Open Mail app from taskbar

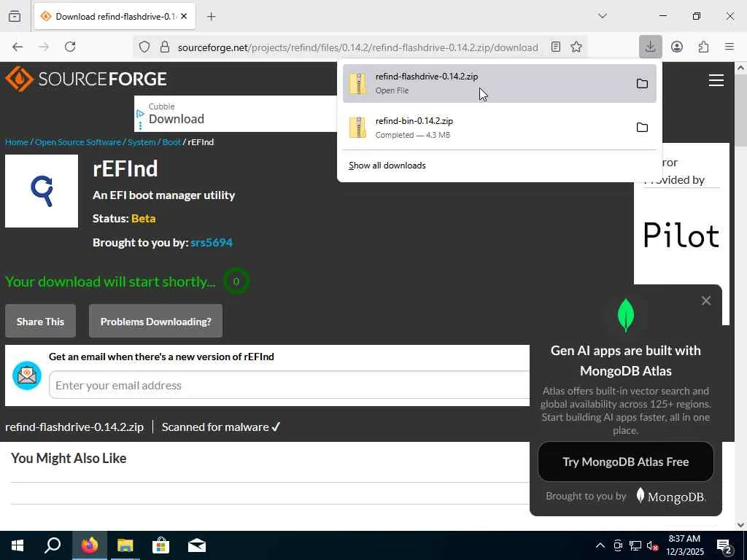tap(197, 545)
